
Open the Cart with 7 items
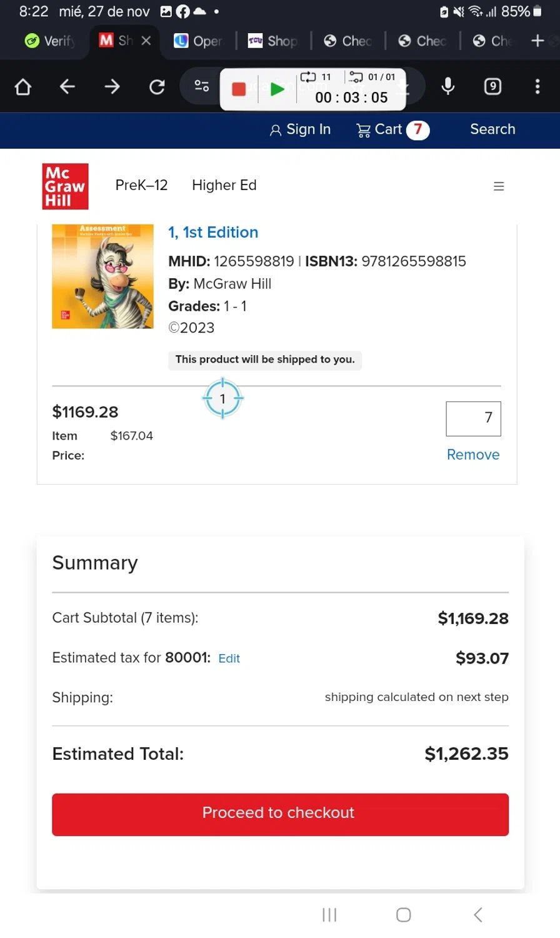click(392, 129)
